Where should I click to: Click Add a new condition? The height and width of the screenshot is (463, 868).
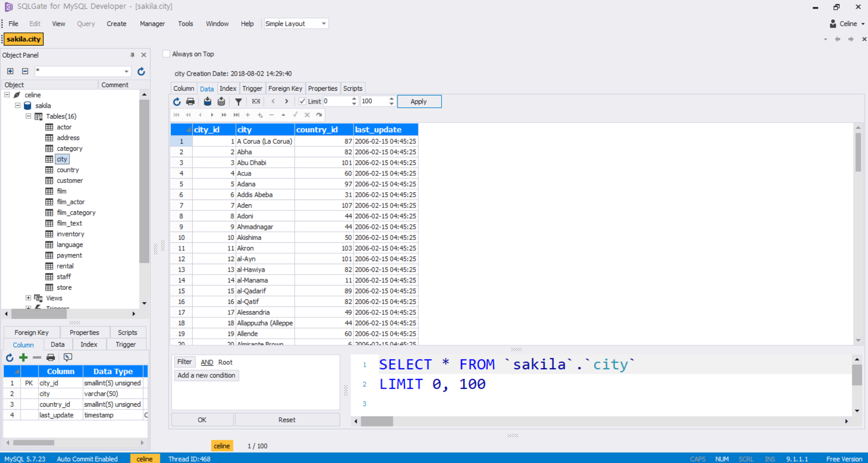coord(207,375)
